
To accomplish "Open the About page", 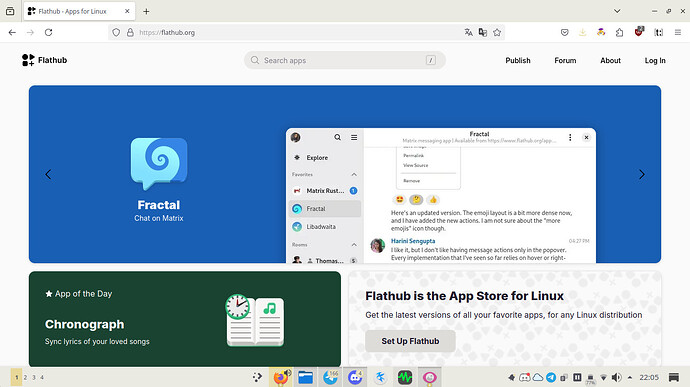I will click(x=610, y=60).
